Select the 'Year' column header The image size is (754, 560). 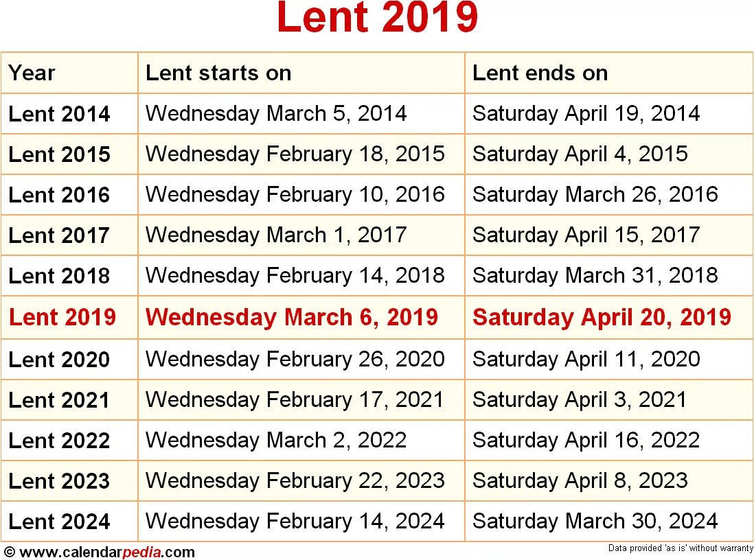pos(32,73)
